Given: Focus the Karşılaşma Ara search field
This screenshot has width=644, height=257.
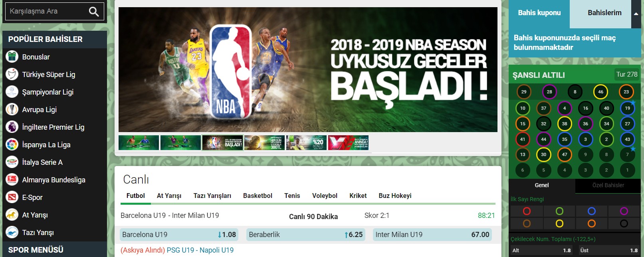Looking at the screenshot, I should tap(54, 12).
